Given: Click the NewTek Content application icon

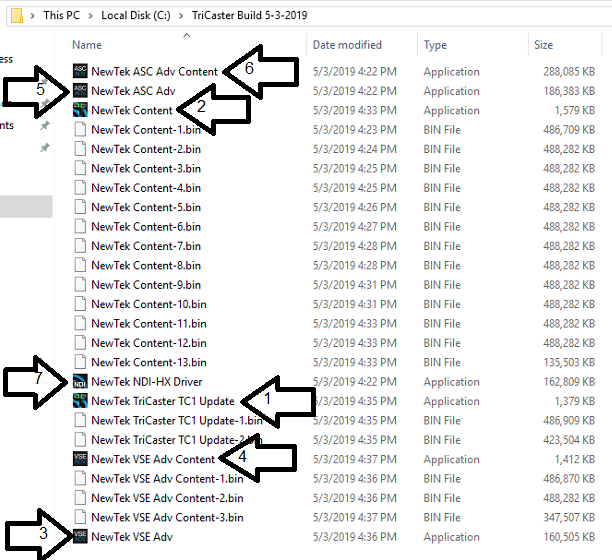Looking at the screenshot, I should [x=80, y=110].
